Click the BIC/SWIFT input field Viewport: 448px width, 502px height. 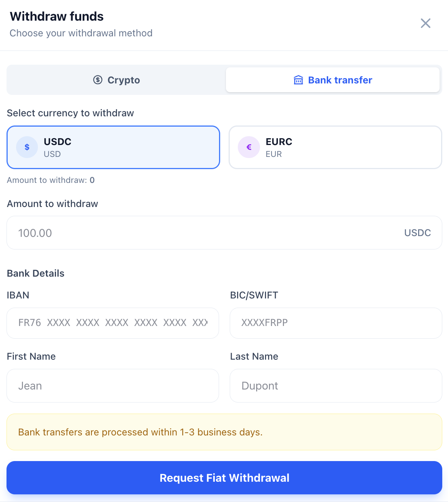[x=335, y=323]
